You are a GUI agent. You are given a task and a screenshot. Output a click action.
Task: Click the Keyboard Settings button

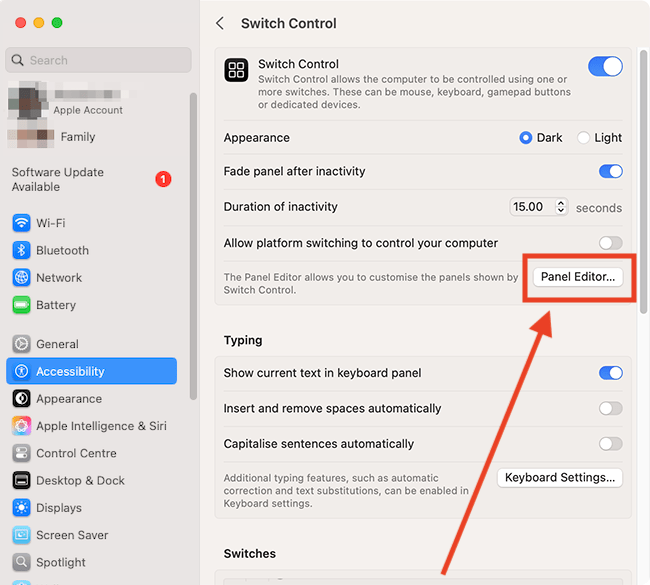click(560, 478)
